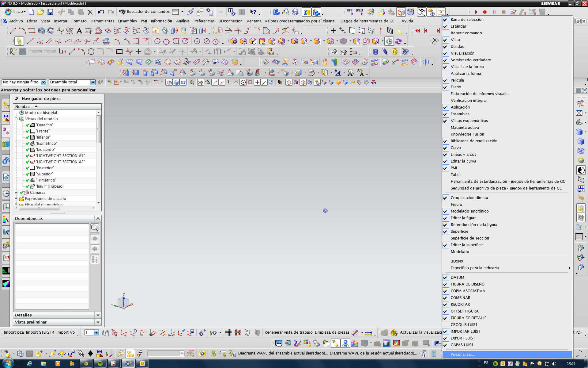Select Personalizar... in toolbar context menu
The width and height of the screenshot is (588, 368).
tap(507, 355)
